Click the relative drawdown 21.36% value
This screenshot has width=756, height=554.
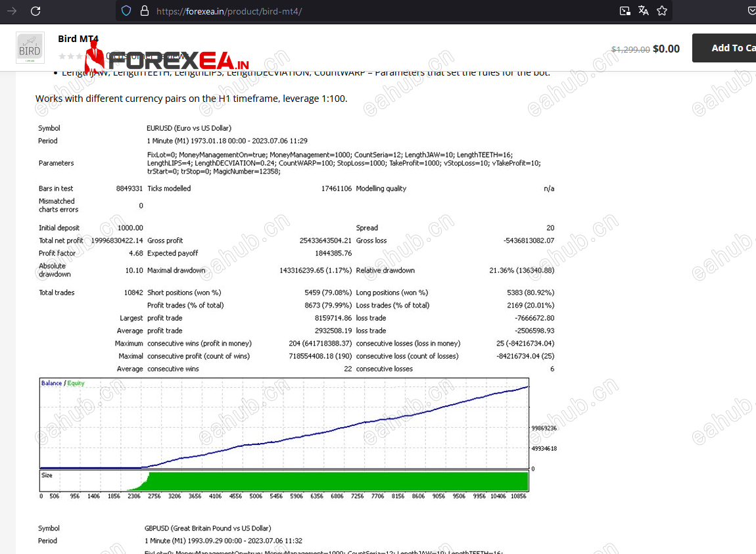pyautogui.click(x=522, y=271)
